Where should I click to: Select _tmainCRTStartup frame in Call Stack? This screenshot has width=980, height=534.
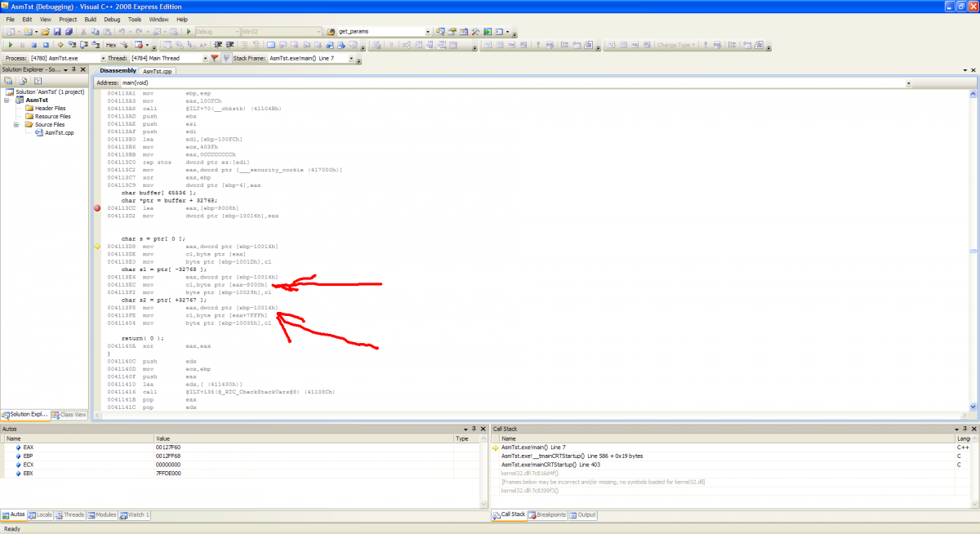pyautogui.click(x=572, y=456)
